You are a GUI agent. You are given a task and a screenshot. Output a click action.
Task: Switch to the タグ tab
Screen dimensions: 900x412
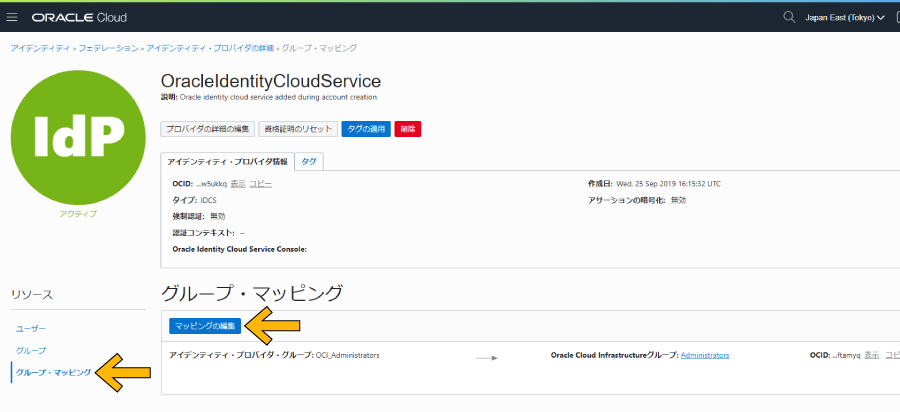309,162
